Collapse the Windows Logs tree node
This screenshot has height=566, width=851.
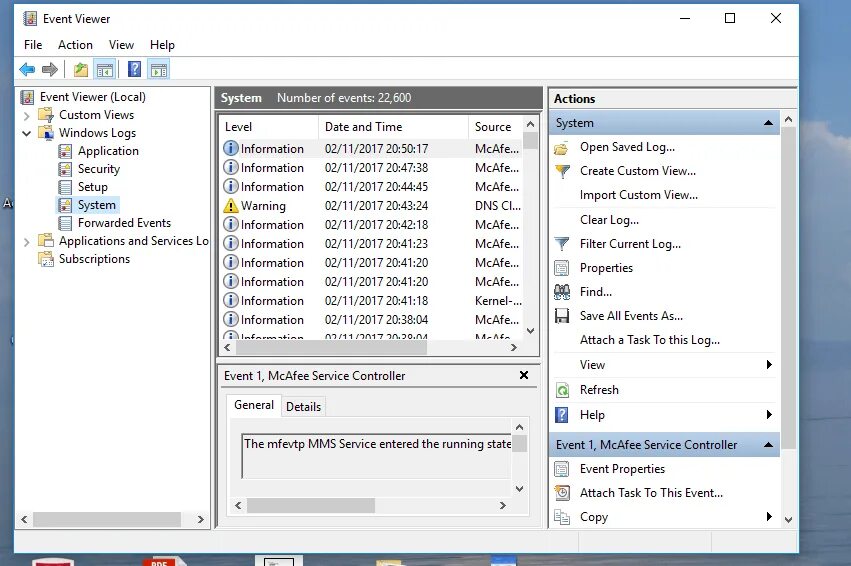[x=27, y=133]
